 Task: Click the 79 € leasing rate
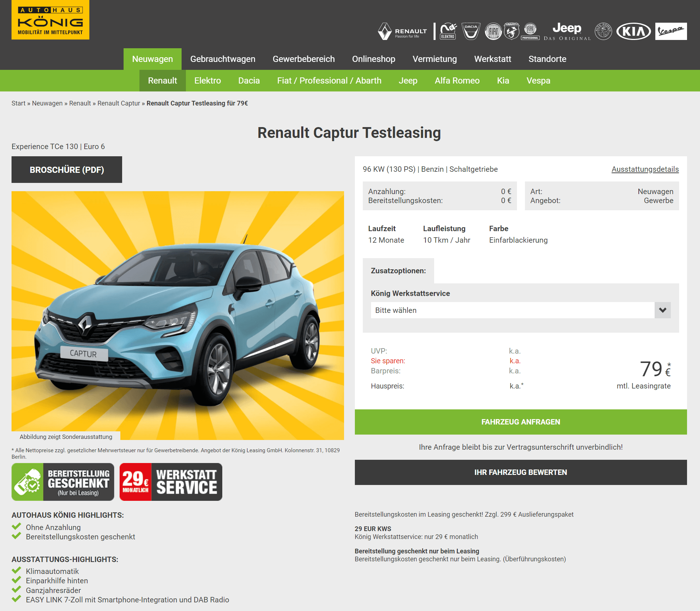655,369
